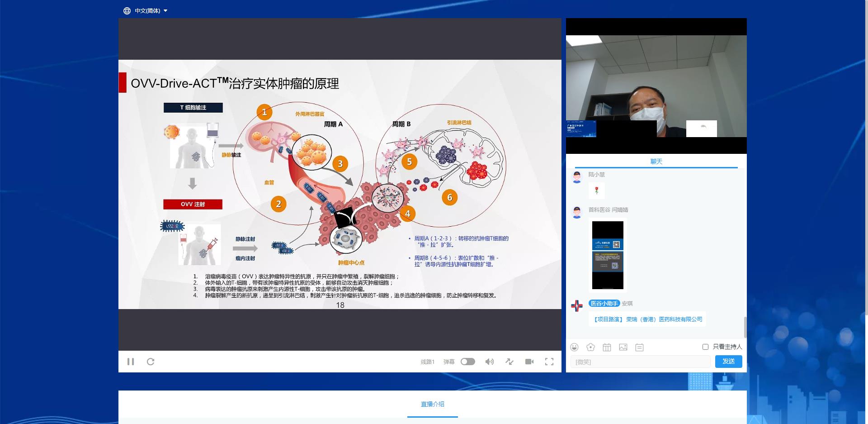Click the camera video icon
This screenshot has width=868, height=424.
(529, 362)
